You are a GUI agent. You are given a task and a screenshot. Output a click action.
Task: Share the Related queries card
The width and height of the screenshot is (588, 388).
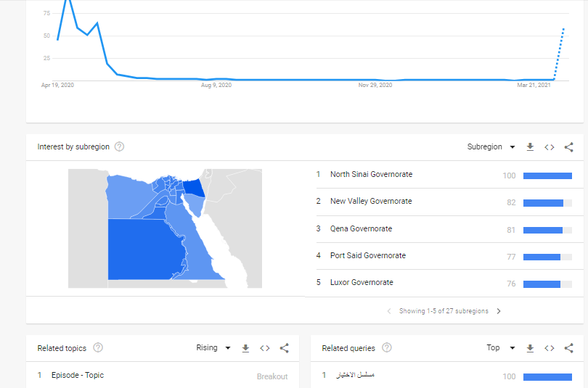569,348
